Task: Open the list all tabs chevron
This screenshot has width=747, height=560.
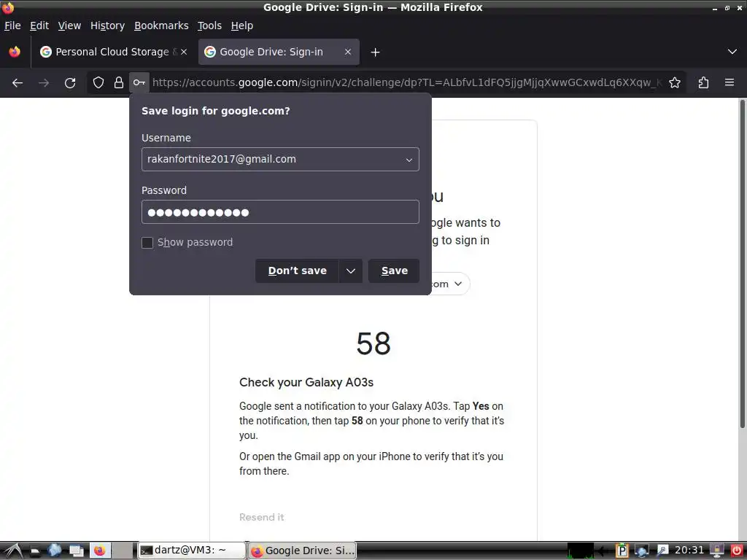Action: pos(732,52)
